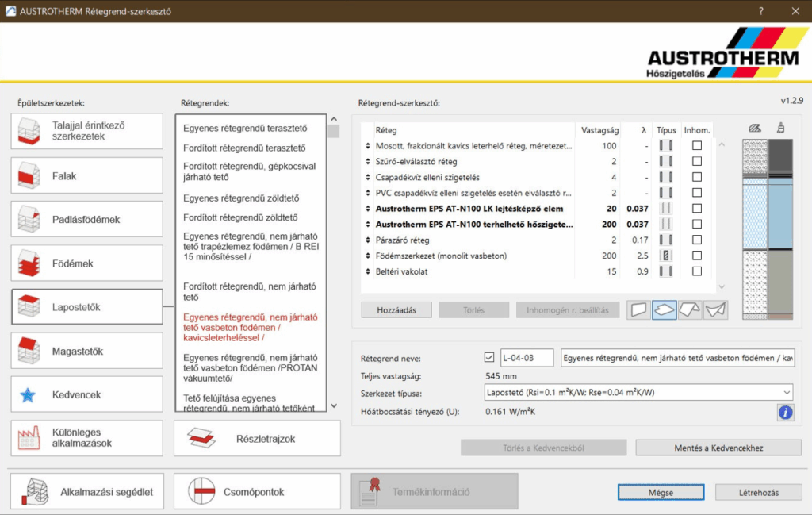The width and height of the screenshot is (812, 515).
Task: Select the Falak structure category
Action: point(87,175)
